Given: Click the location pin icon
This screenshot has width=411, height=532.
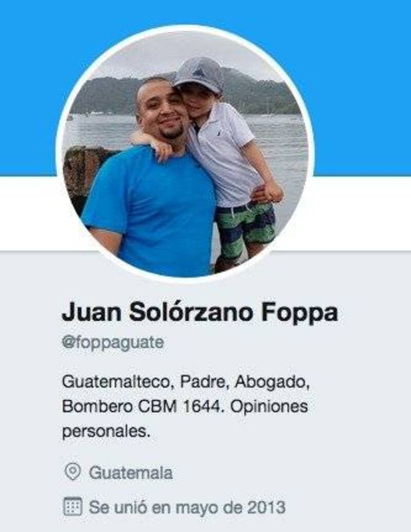Looking at the screenshot, I should pos(72,472).
